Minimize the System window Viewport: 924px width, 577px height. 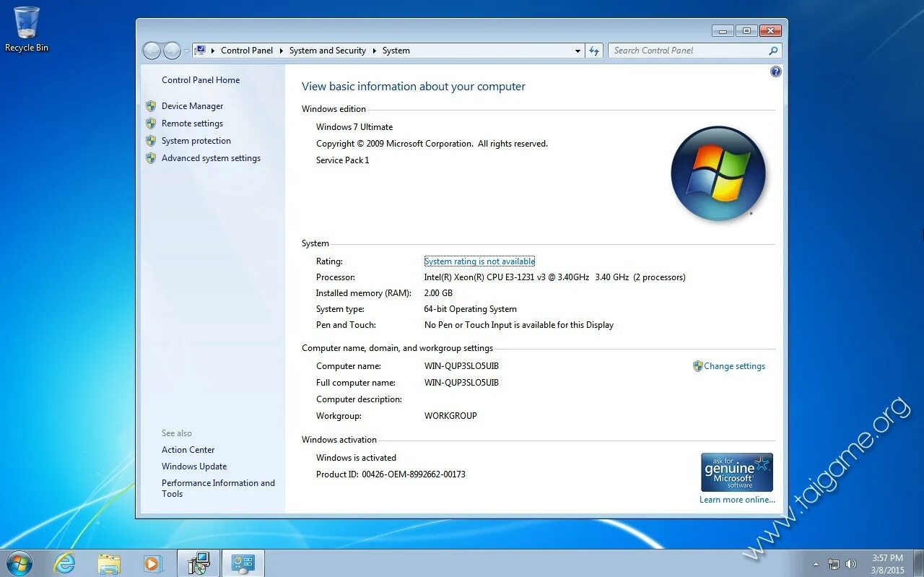723,31
